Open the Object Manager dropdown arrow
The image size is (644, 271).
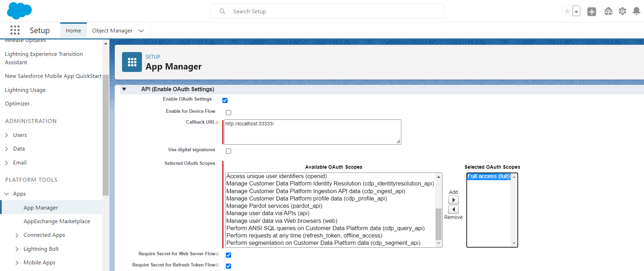tap(141, 31)
